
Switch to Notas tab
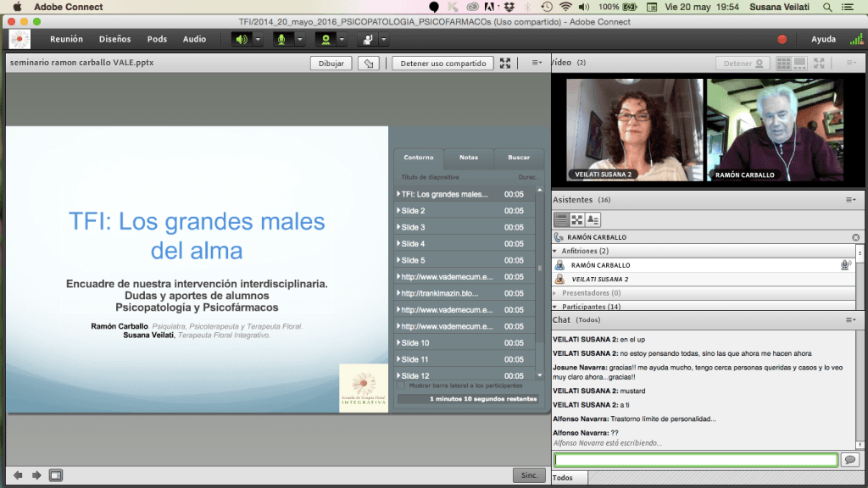click(468, 158)
